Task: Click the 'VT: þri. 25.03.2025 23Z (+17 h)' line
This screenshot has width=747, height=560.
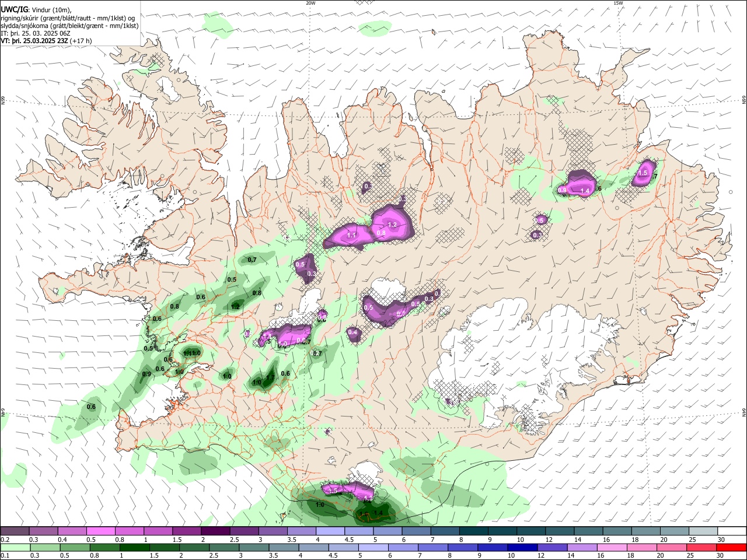Action: coord(46,41)
